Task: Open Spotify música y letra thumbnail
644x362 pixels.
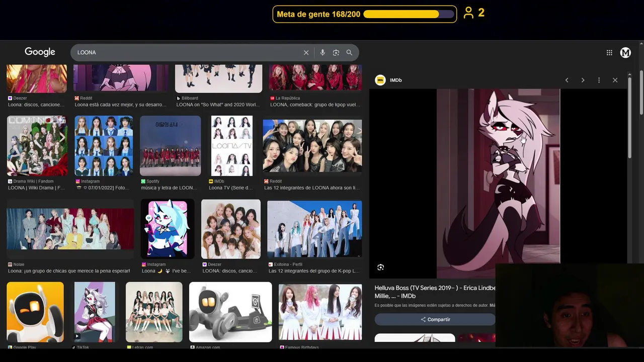Action: point(170,146)
